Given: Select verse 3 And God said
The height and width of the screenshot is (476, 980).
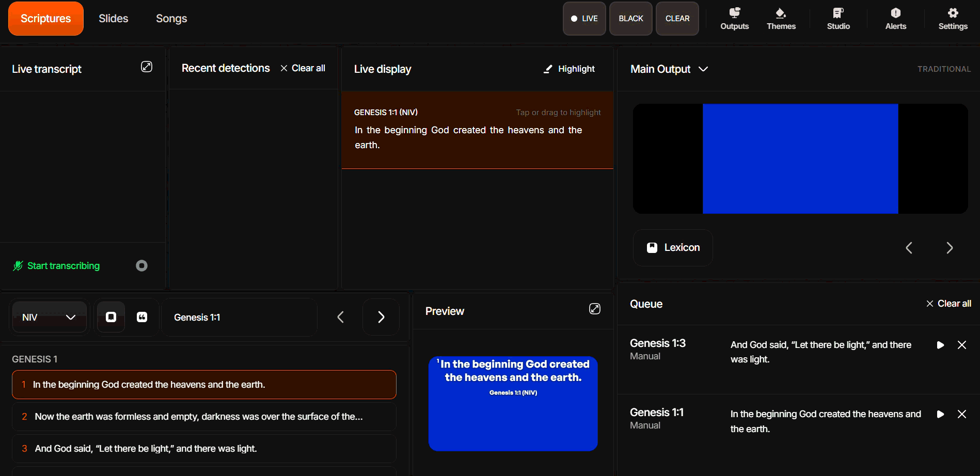Looking at the screenshot, I should (x=204, y=449).
